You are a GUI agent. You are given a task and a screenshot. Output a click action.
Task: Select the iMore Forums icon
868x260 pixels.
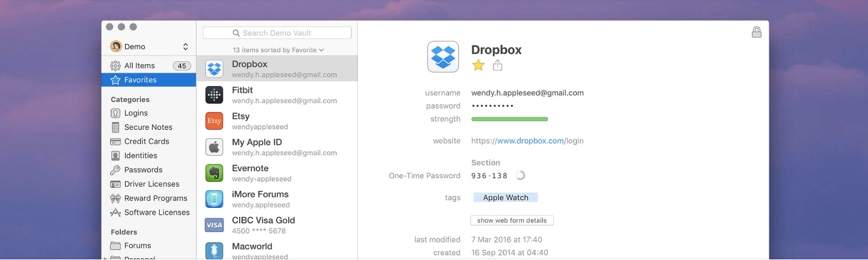tap(214, 199)
